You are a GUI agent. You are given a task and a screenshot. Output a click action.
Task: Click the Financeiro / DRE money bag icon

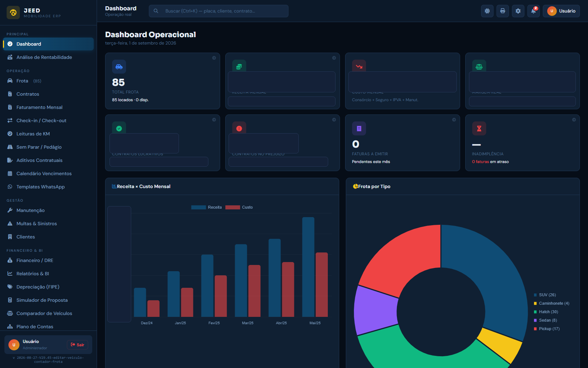(10, 260)
